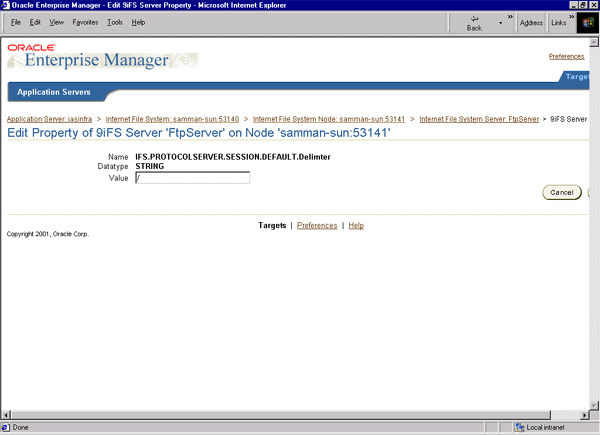Image resolution: width=600 pixels, height=435 pixels.
Task: Close the Internet Explorer window
Action: 593,5
